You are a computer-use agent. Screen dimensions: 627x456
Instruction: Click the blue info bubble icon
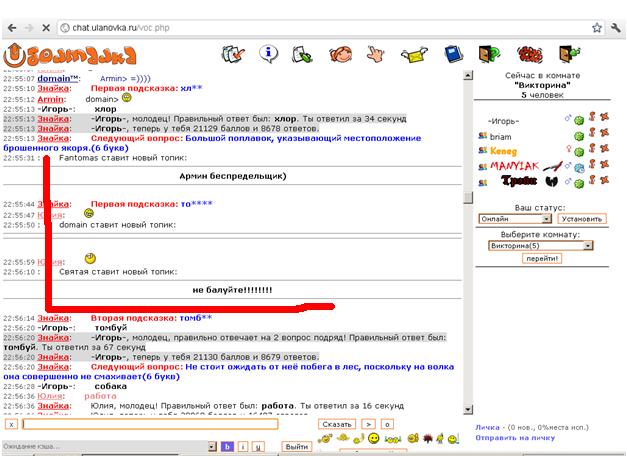click(268, 53)
